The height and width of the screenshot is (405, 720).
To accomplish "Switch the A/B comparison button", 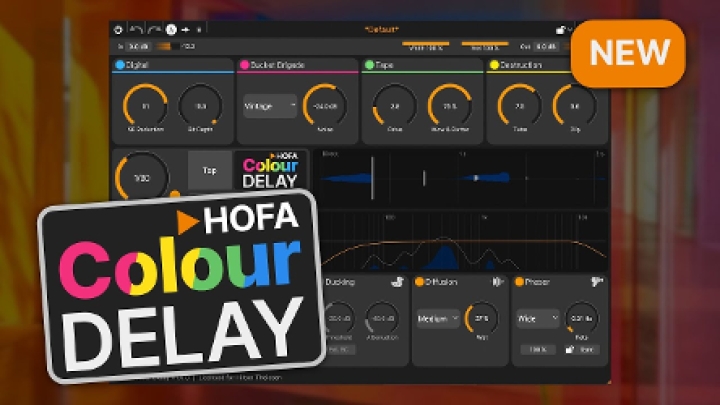I will (x=171, y=30).
